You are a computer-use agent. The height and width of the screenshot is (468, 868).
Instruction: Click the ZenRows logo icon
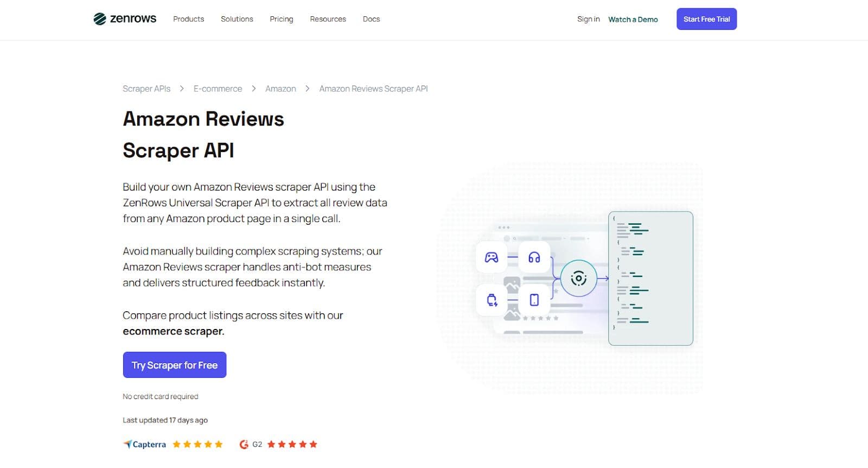click(x=100, y=19)
